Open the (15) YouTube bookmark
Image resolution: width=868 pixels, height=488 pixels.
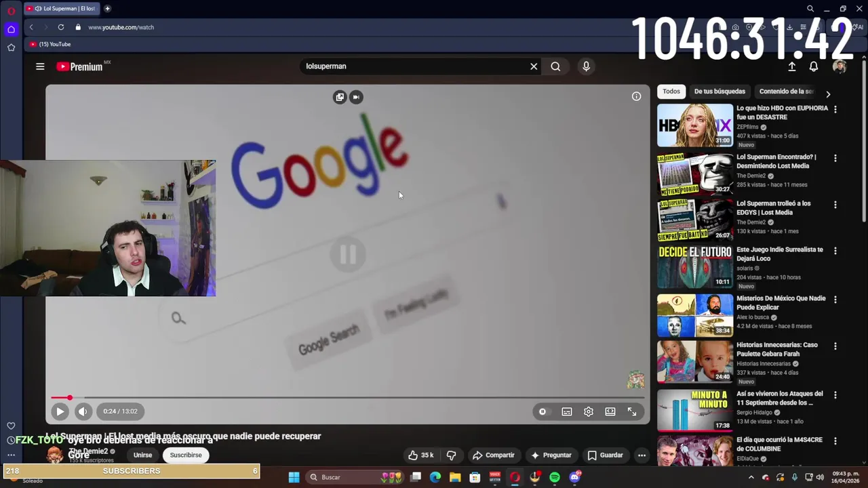pyautogui.click(x=50, y=44)
